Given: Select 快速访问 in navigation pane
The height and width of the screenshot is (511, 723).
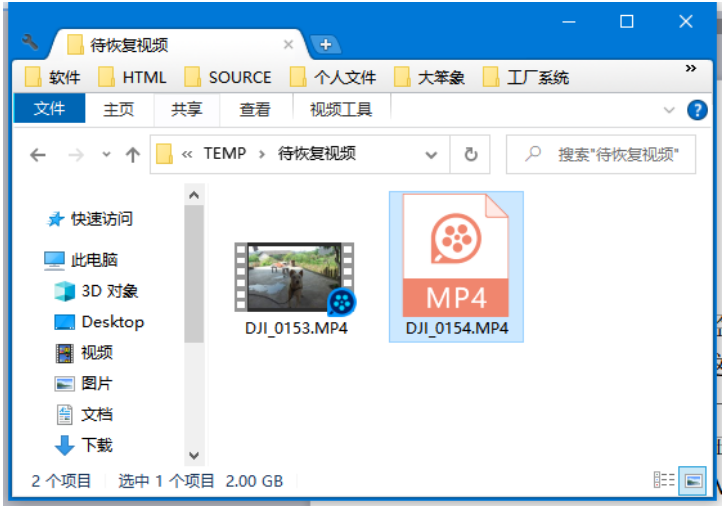Looking at the screenshot, I should click(x=90, y=219).
